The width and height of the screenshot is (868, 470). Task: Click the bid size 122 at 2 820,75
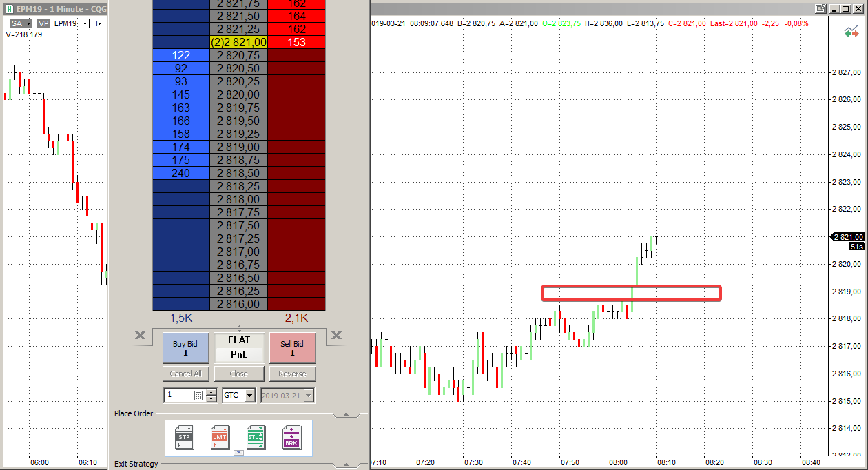[x=181, y=55]
